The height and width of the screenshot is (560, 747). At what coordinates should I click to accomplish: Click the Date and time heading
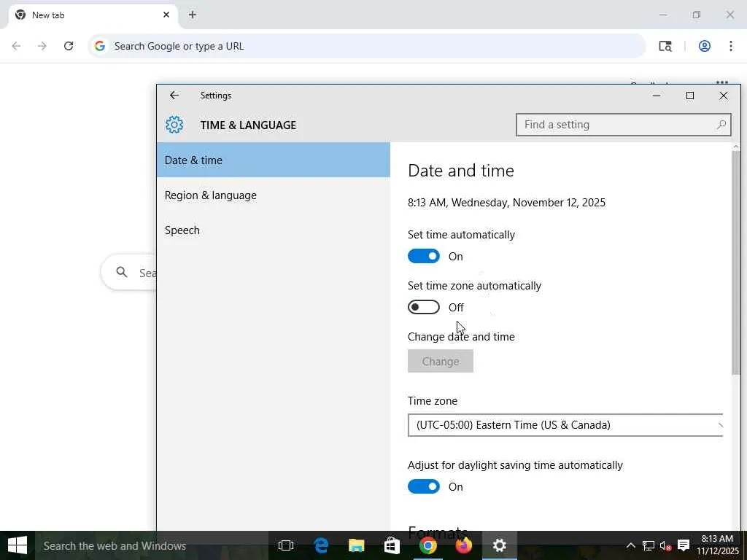461,171
